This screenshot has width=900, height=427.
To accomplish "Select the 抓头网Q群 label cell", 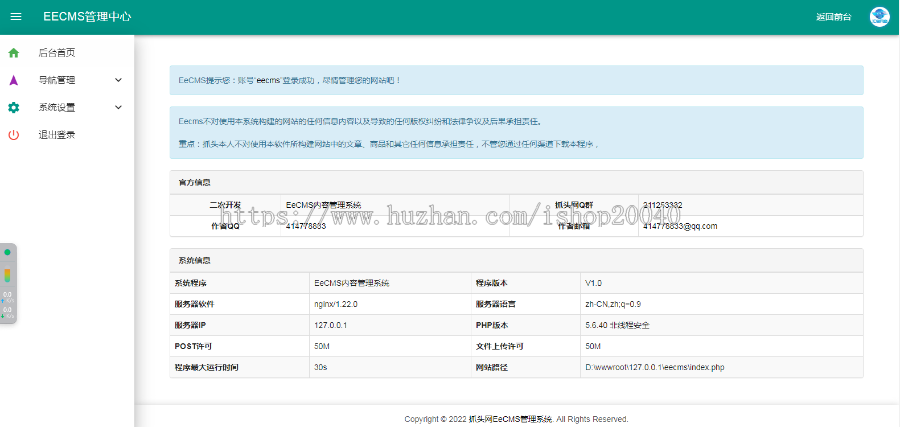I will [574, 205].
